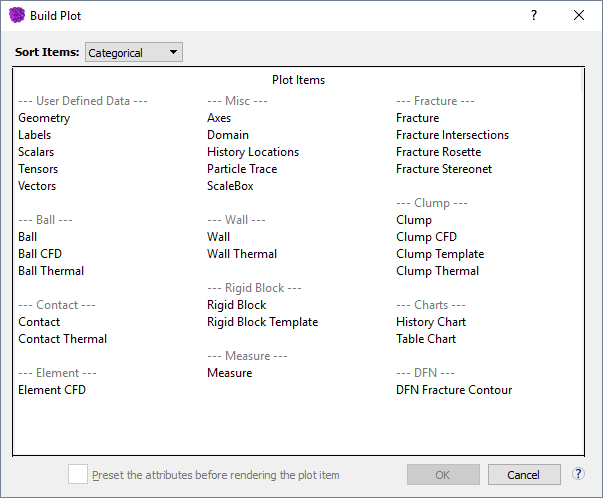The height and width of the screenshot is (498, 603).
Task: Select the Measure plot item
Action: (x=229, y=373)
